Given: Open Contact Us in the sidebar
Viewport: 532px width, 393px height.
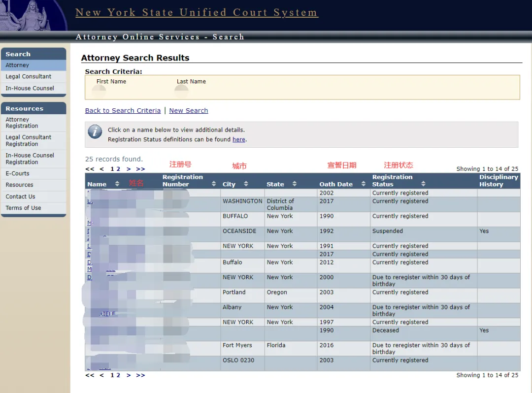Looking at the screenshot, I should pyautogui.click(x=33, y=196).
